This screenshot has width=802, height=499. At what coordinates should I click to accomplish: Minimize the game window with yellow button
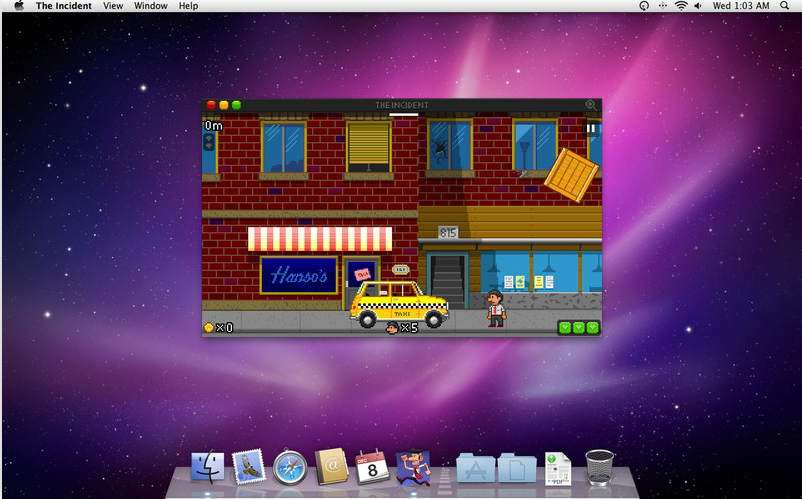pos(224,105)
